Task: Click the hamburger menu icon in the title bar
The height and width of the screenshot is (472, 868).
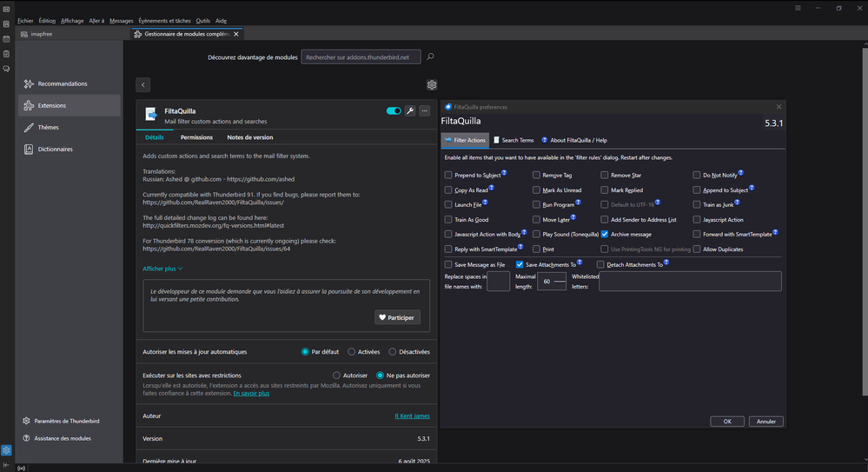Action: point(797,8)
